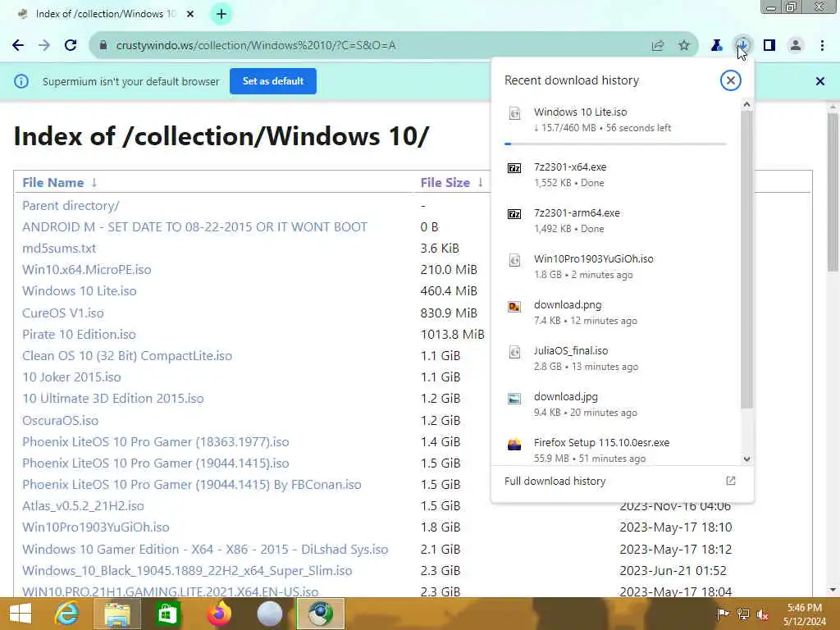
Task: Click Windows 10 Lite.iso download progress bar
Action: [x=615, y=144]
